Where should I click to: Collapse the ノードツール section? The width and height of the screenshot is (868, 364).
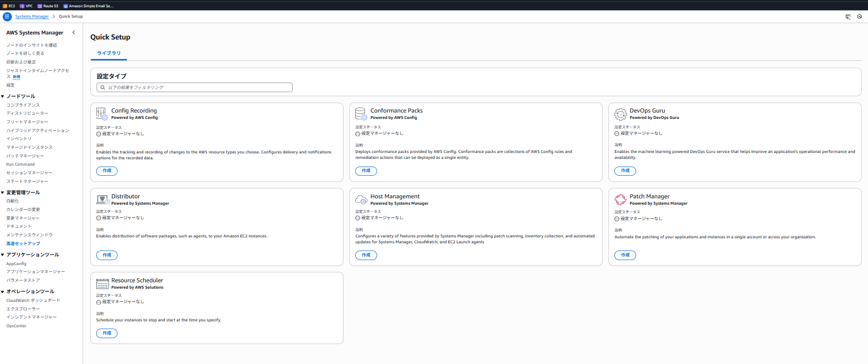[3, 96]
